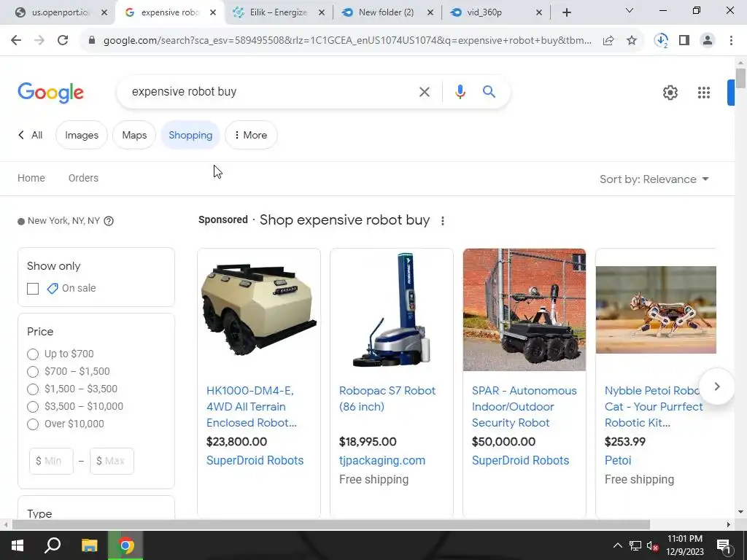Open the Robopac S7 product image
This screenshot has width=747, height=560.
click(392, 309)
